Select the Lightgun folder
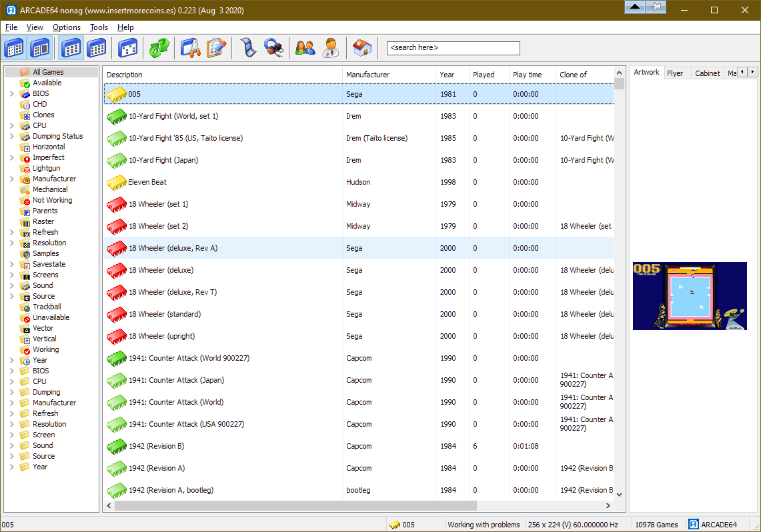761x532 pixels. point(47,168)
